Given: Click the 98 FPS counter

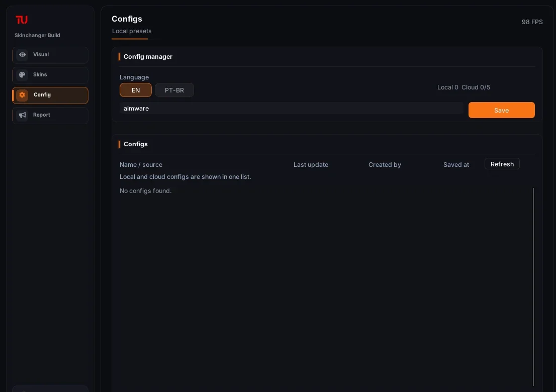Looking at the screenshot, I should click(532, 22).
